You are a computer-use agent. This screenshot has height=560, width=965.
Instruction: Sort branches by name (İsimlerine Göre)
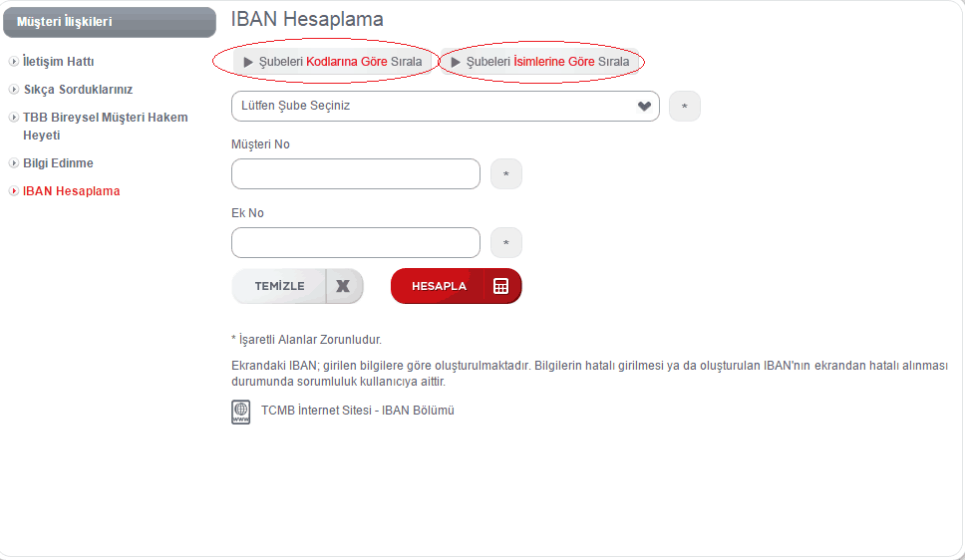[x=540, y=62]
